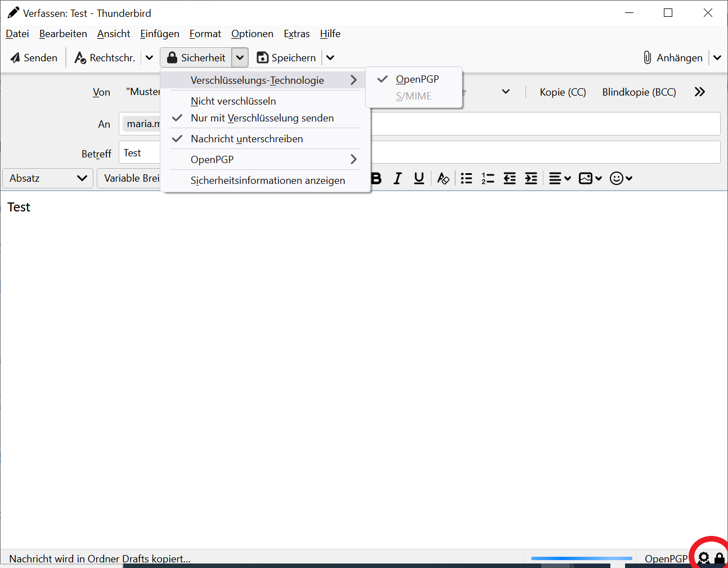Open the text alignment dropdown
Screen dimensions: 728x568
click(559, 178)
